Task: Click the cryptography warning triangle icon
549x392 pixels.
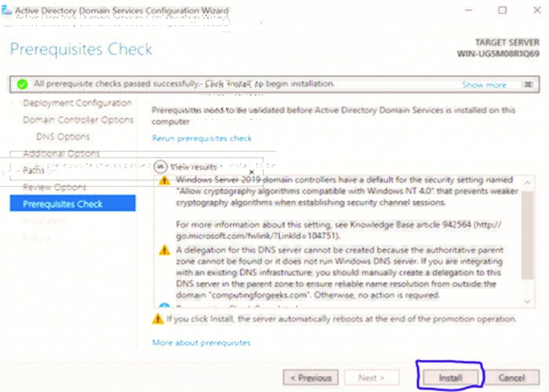Action: pos(164,181)
